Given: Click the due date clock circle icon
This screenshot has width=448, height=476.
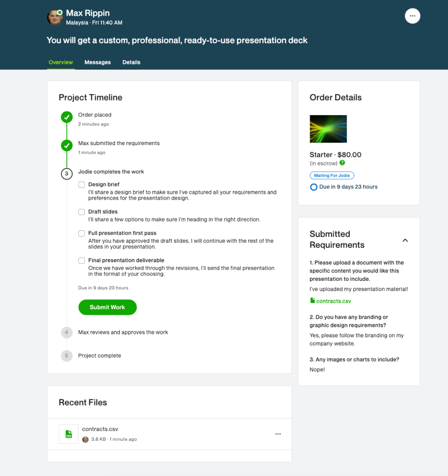Looking at the screenshot, I should [x=314, y=187].
